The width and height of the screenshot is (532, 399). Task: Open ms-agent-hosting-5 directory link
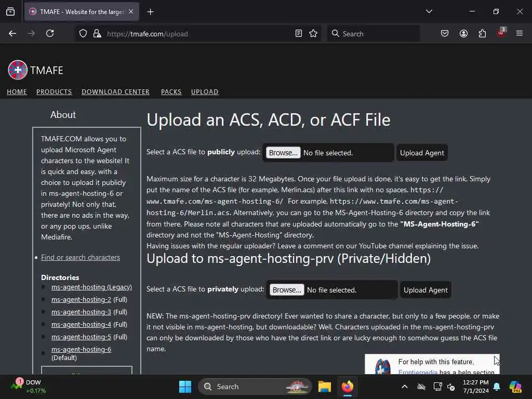click(x=81, y=337)
